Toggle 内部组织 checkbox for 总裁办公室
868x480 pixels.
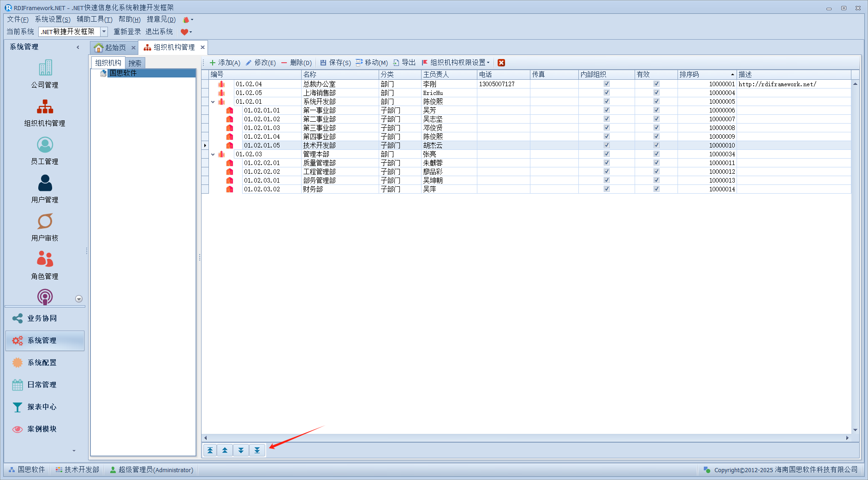click(x=606, y=84)
